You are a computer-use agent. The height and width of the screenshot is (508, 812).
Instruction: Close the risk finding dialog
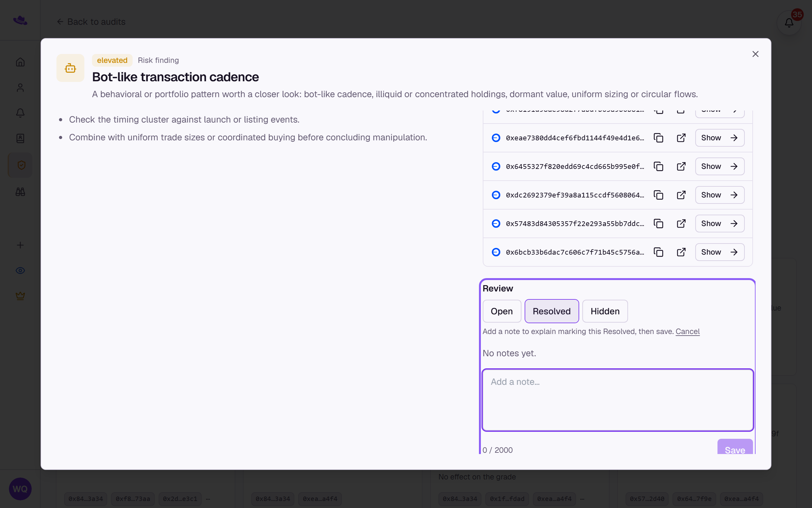755,54
